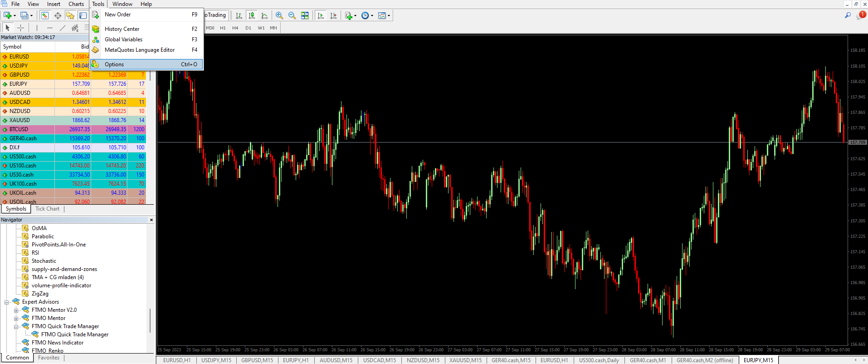Select the Vertical Line drawing tool

pos(37,28)
